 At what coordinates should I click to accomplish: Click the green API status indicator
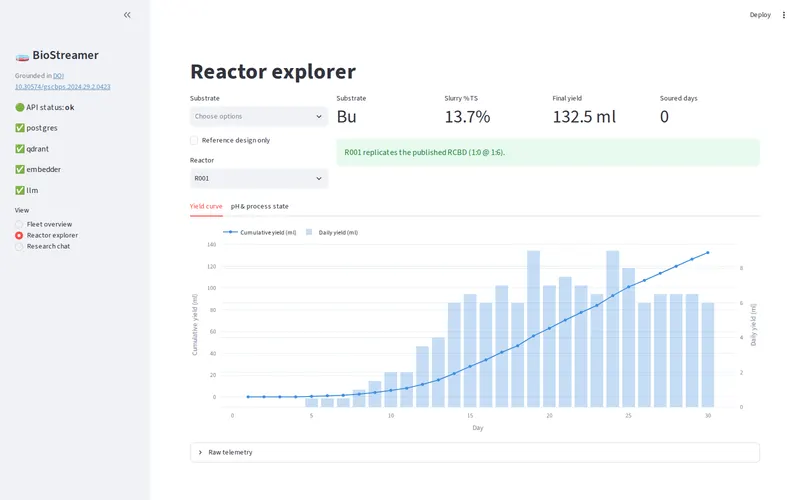pos(19,107)
